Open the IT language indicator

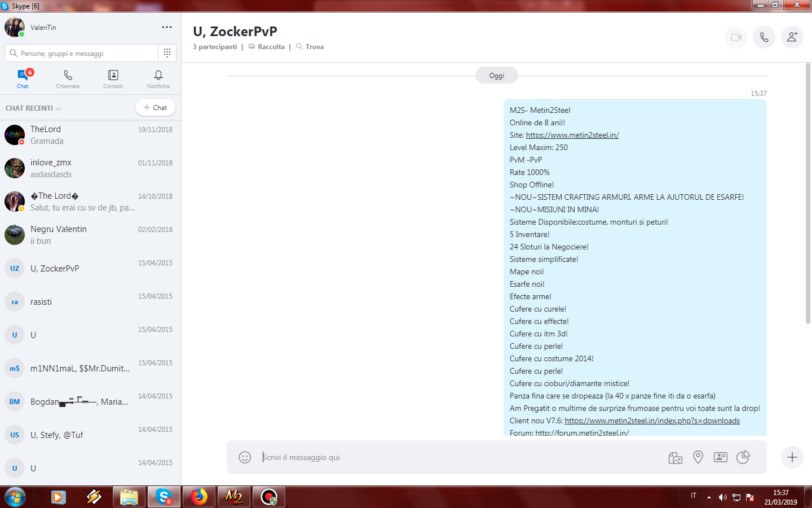[x=694, y=496]
